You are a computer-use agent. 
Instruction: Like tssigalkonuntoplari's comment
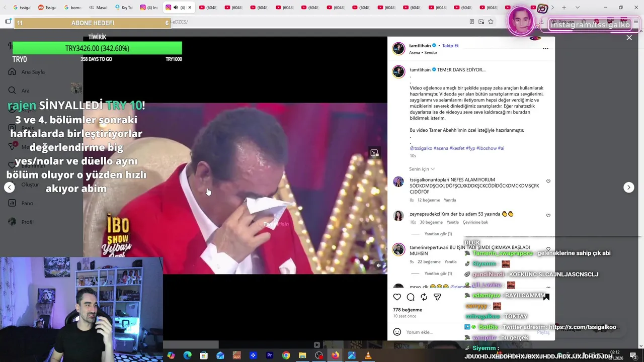[x=548, y=182]
